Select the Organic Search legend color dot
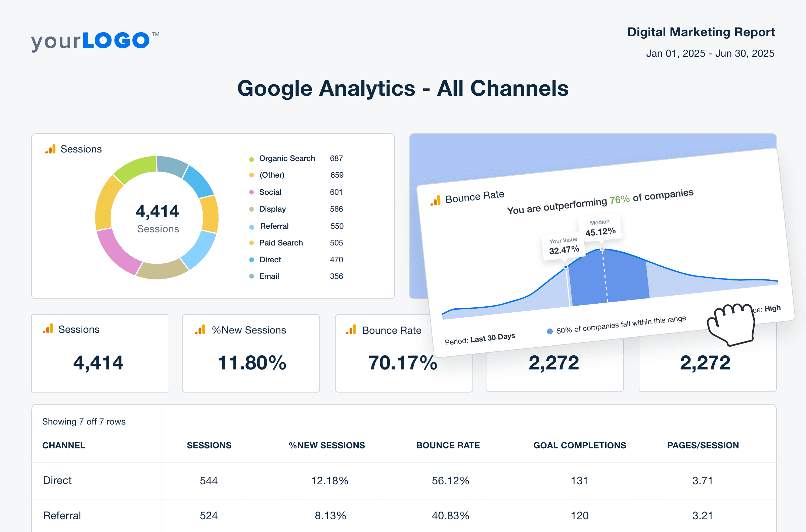The width and height of the screenshot is (806, 532). pos(251,158)
